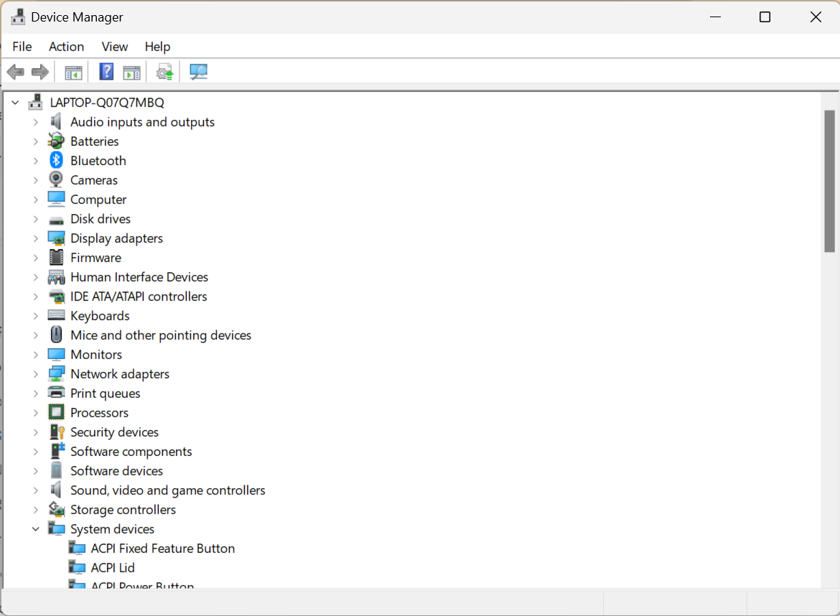Open the View menu
Viewport: 840px width, 616px height.
click(114, 46)
